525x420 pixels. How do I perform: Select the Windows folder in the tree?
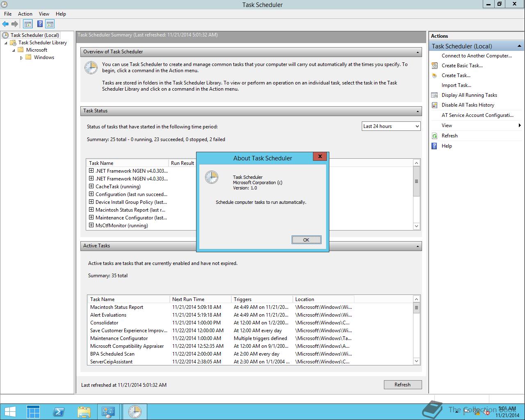pos(44,57)
